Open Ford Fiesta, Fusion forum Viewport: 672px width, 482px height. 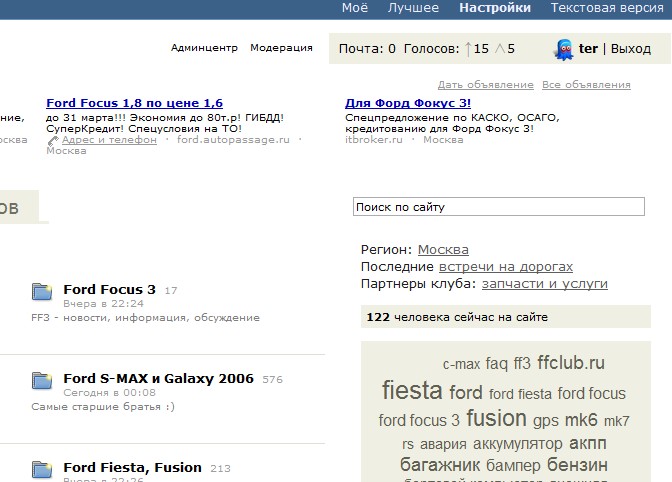(132, 467)
